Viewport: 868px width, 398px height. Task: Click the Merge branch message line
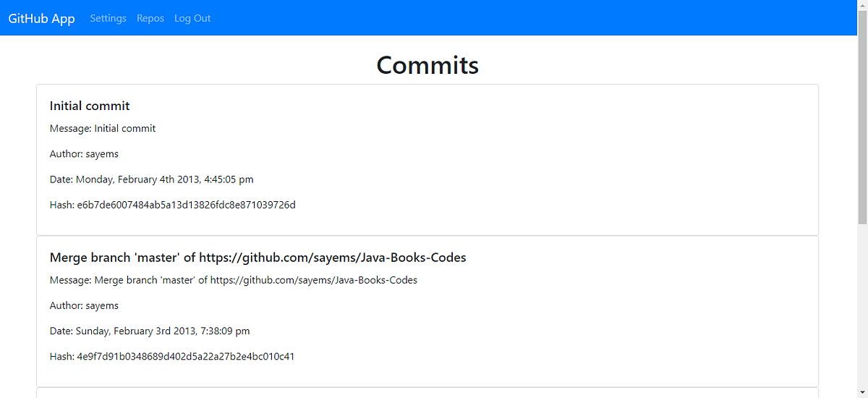233,280
